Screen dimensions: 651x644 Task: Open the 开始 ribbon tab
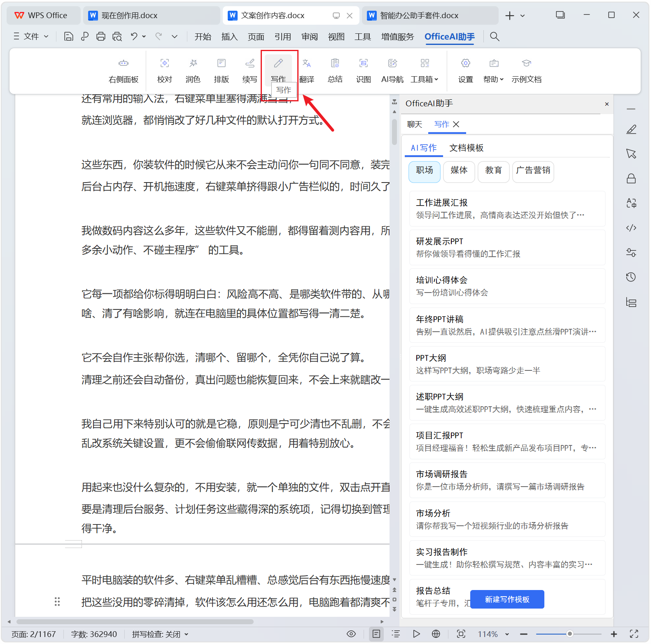pyautogui.click(x=203, y=37)
